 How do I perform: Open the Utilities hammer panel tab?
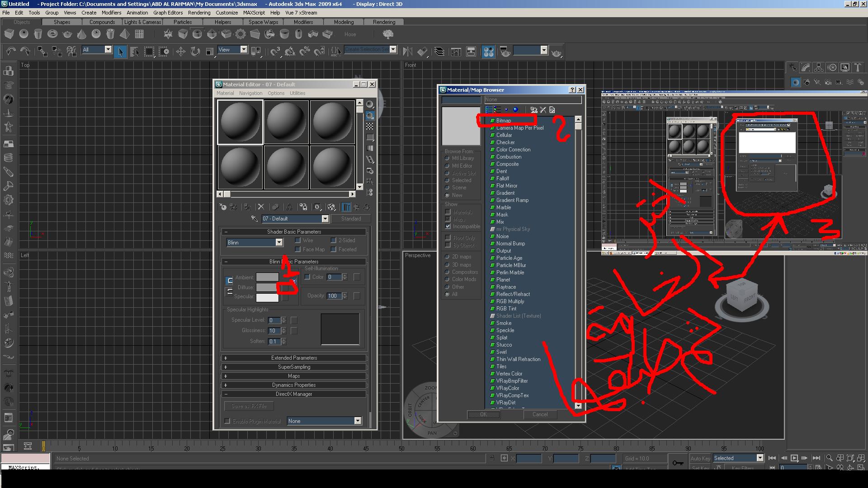click(x=858, y=68)
